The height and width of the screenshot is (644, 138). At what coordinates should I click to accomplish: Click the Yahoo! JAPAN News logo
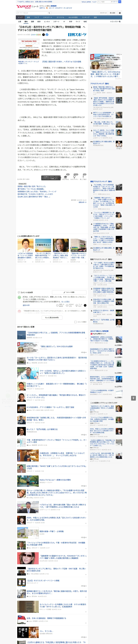click(27, 7)
